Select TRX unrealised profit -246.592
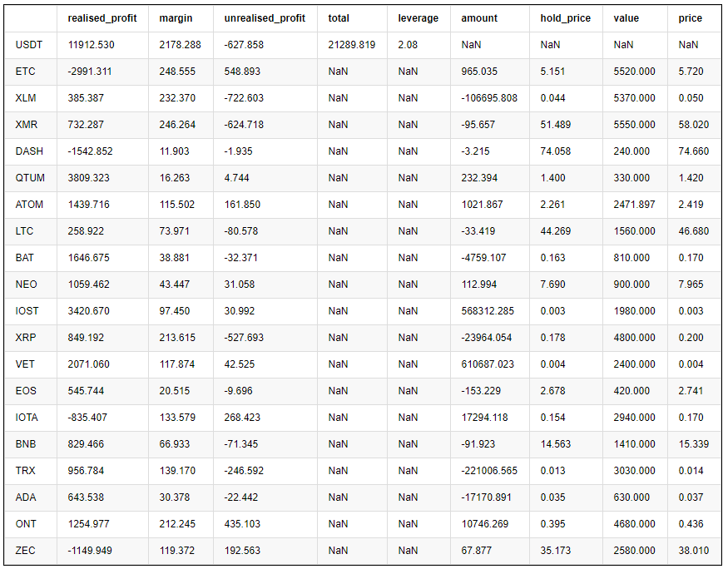 coord(244,471)
